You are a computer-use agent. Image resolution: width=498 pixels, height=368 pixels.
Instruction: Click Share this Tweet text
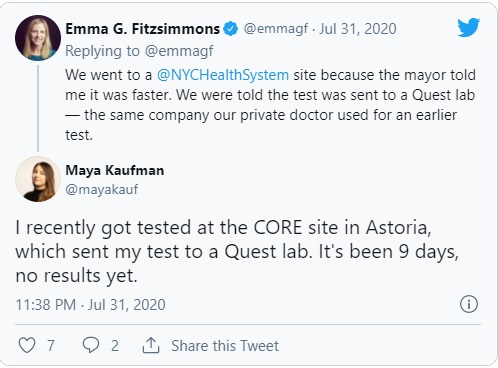pyautogui.click(x=225, y=346)
